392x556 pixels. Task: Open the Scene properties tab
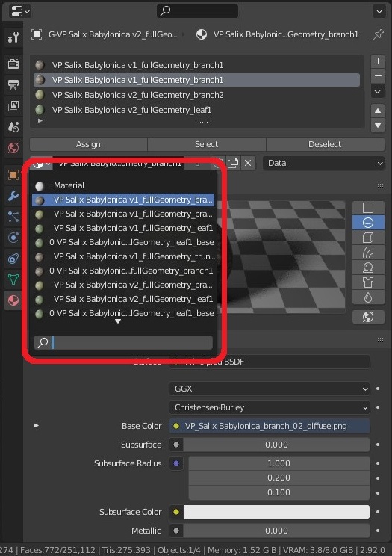pos(13,126)
